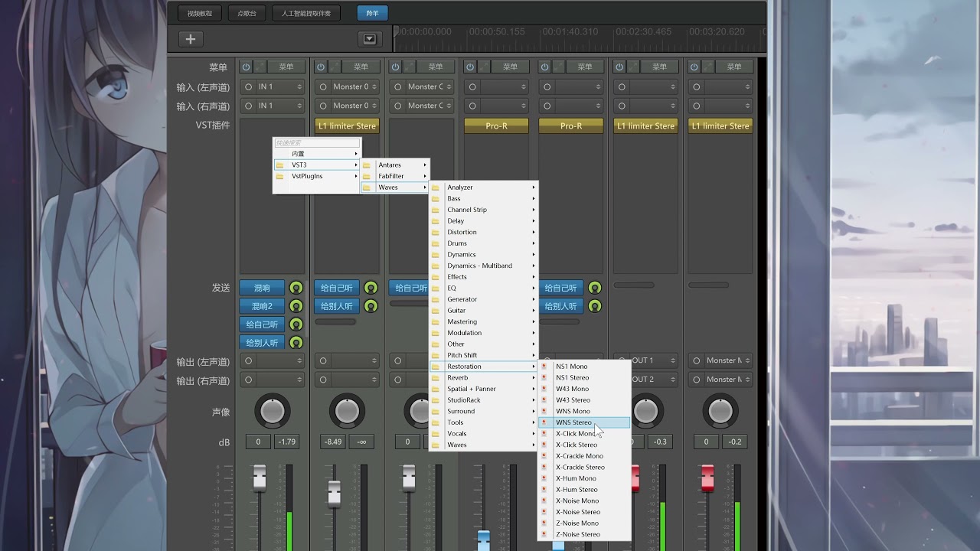Image resolution: width=980 pixels, height=551 pixels.
Task: Click second channel's L1 limiter Stere plugin slot
Action: [x=347, y=126]
